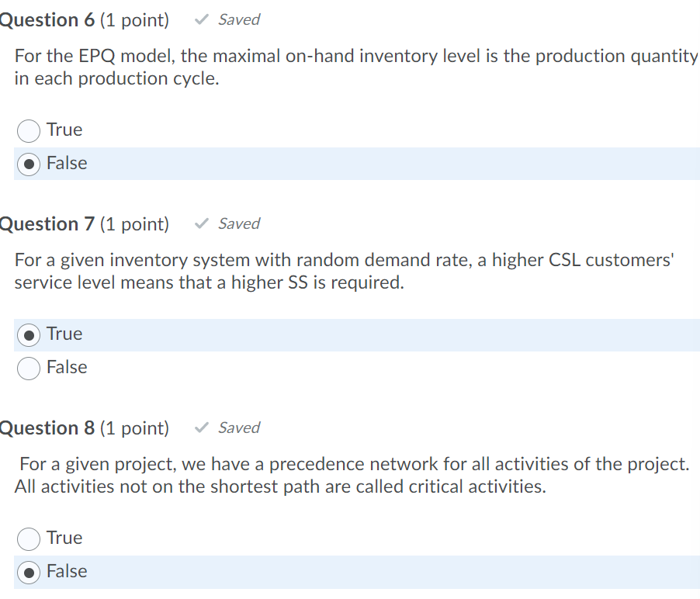Screen dimensions: 700x599
Task: Click the highlighted True answer row under Question 7
Action: pyautogui.click(x=349, y=334)
